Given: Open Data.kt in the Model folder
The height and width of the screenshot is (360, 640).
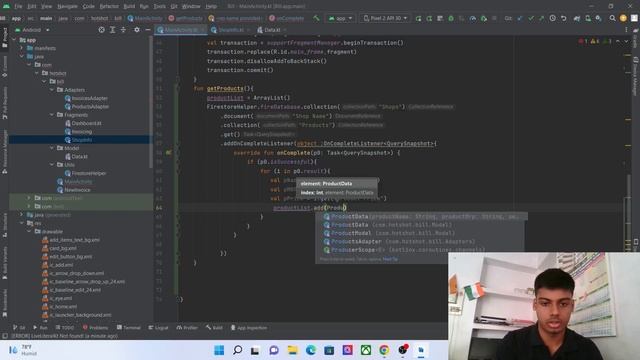Looking at the screenshot, I should (x=76, y=156).
